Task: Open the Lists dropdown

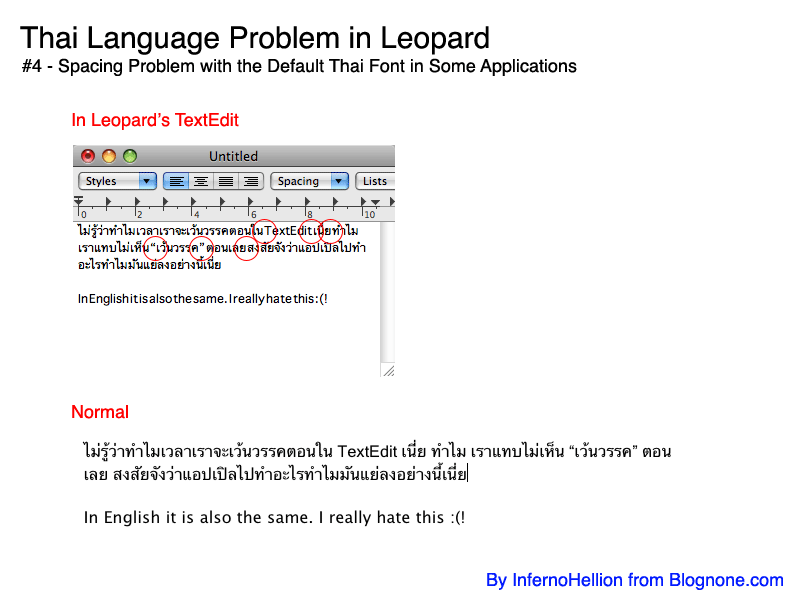Action: 375,181
